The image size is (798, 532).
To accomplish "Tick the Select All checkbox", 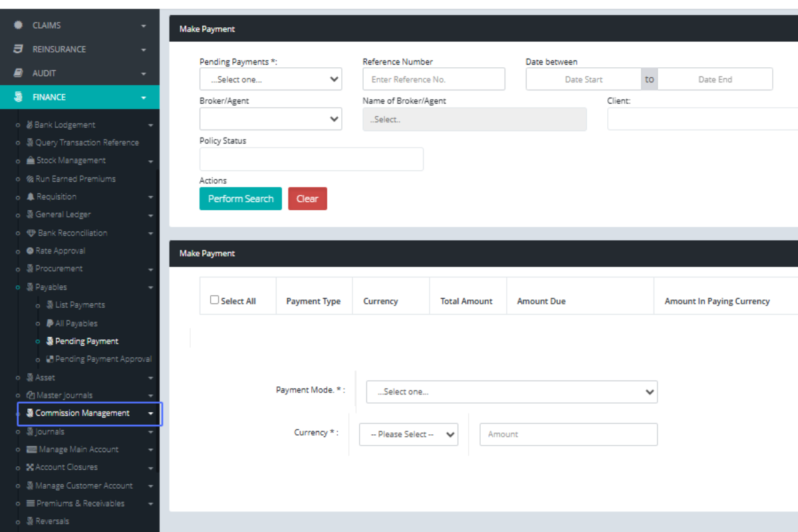I will (x=214, y=300).
